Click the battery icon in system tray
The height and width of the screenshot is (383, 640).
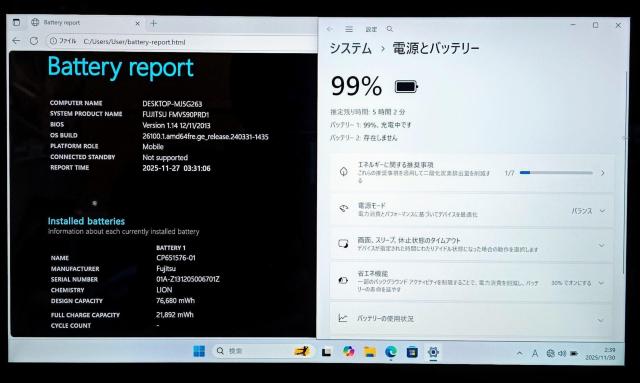[x=574, y=354]
